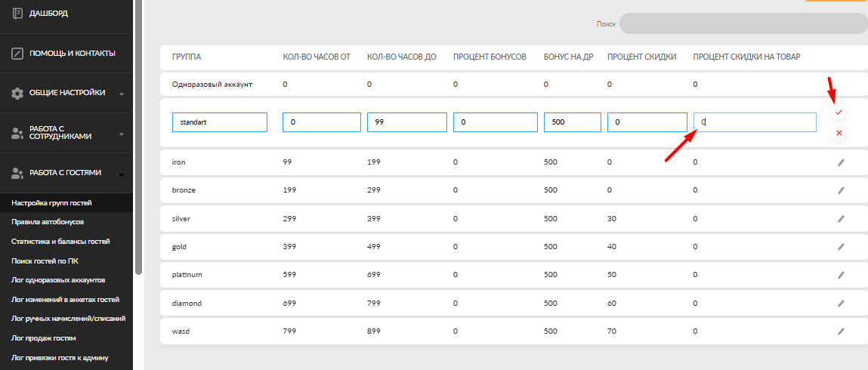This screenshot has height=370, width=868.
Task: Edit the platinum group row pencil icon
Action: tap(841, 275)
